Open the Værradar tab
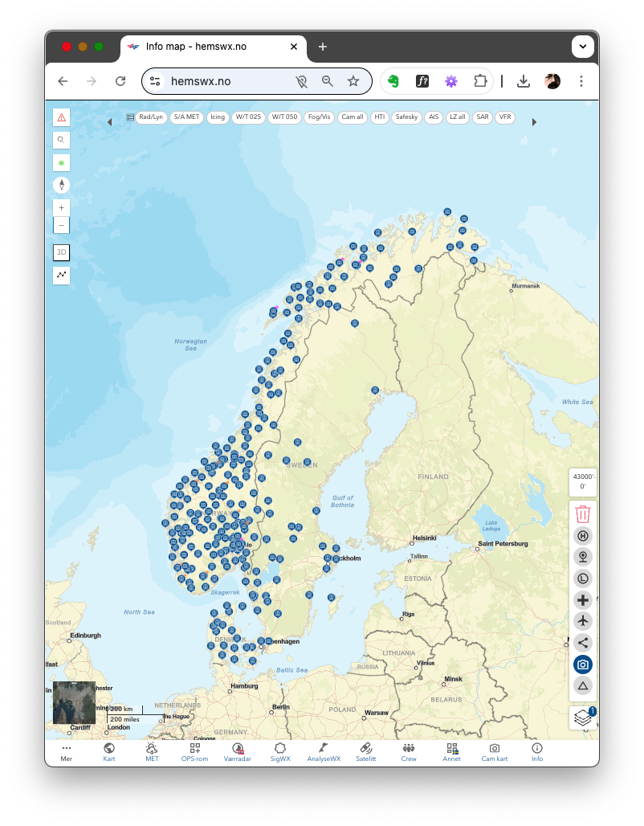 (238, 753)
